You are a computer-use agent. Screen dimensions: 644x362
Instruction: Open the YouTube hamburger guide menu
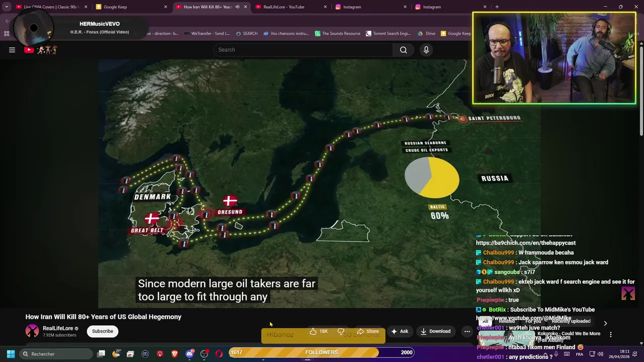12,50
